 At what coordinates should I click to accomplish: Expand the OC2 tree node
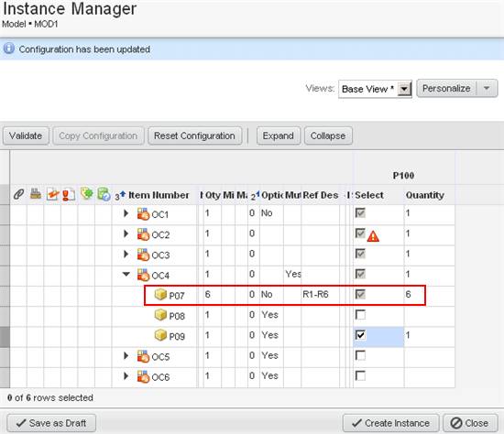point(126,233)
